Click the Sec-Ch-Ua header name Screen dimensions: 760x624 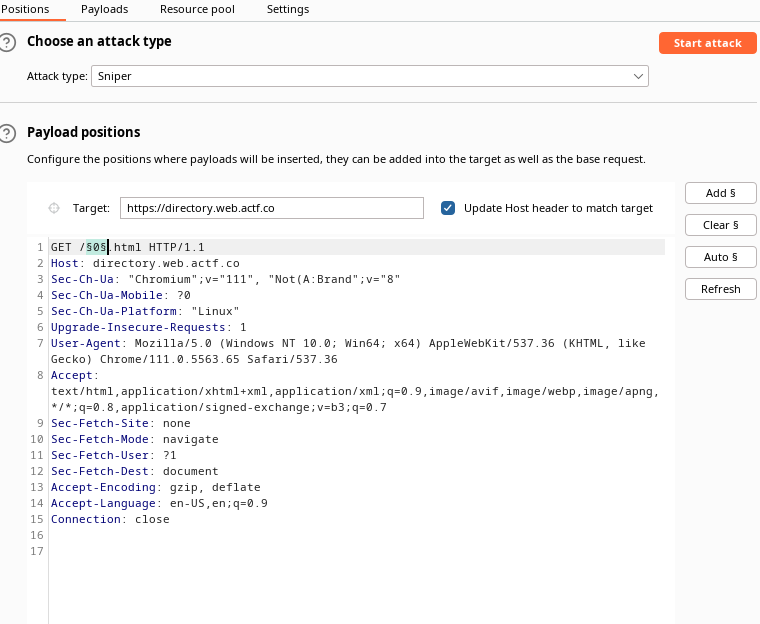(82, 279)
